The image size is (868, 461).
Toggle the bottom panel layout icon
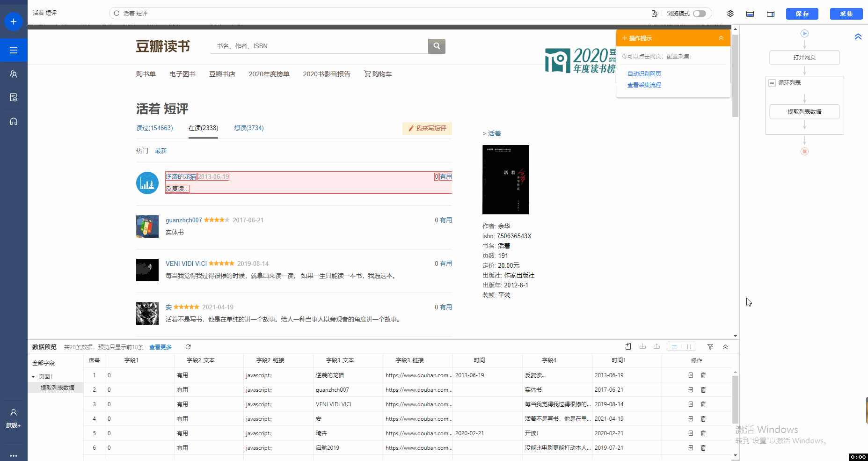[x=750, y=14]
